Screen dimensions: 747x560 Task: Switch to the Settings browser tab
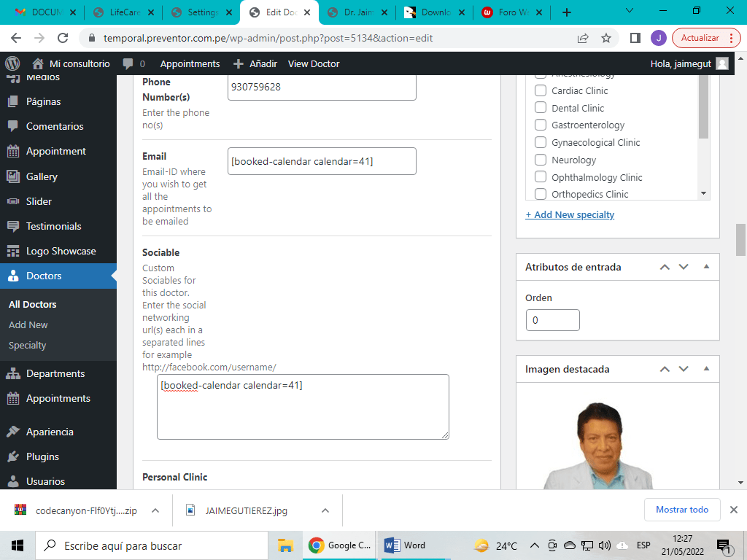tap(202, 12)
